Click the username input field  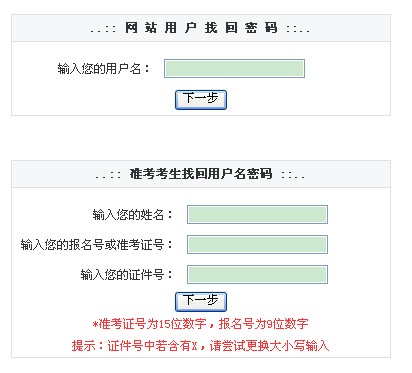click(x=234, y=69)
